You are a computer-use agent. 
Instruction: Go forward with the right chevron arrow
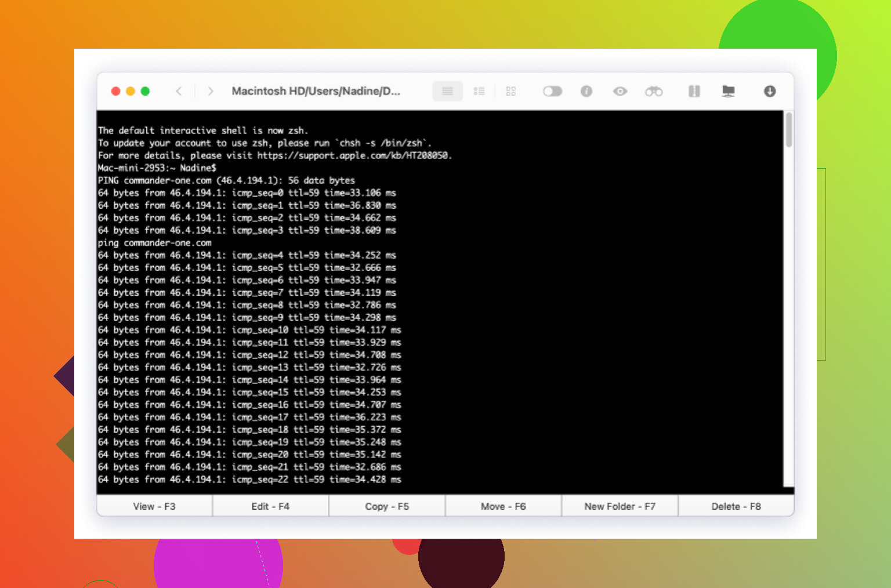point(211,91)
